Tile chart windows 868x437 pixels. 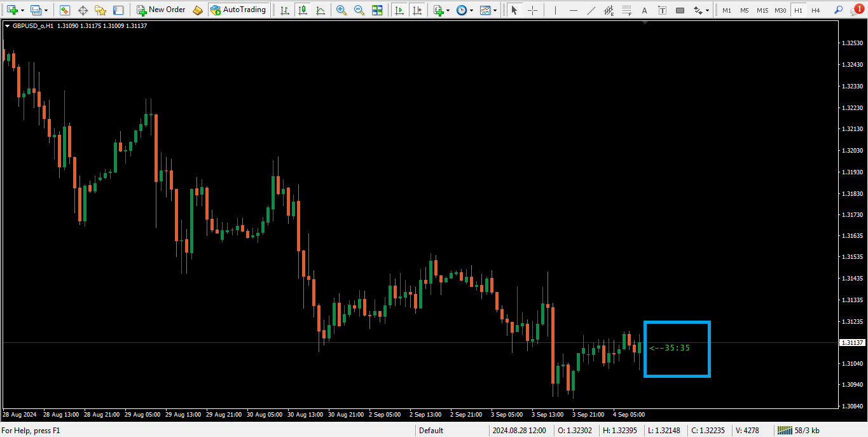pyautogui.click(x=377, y=10)
